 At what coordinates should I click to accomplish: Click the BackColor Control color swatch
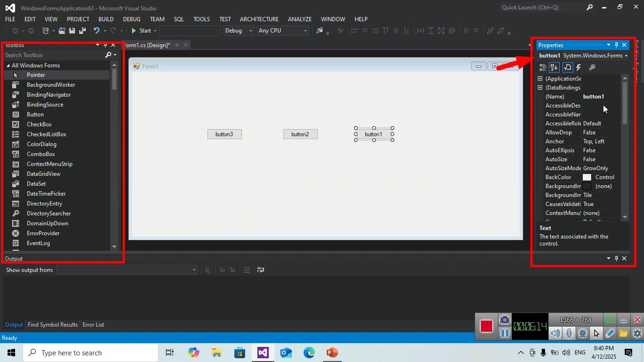click(587, 177)
